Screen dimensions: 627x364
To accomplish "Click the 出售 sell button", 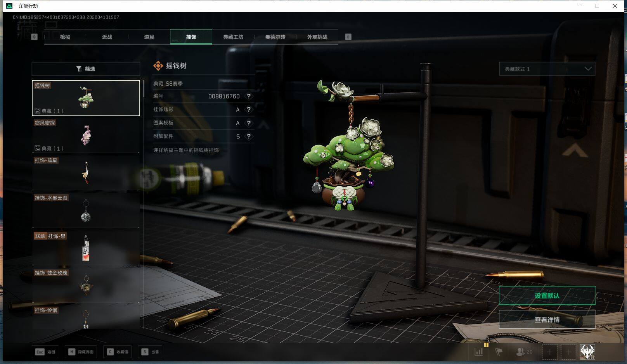I will pyautogui.click(x=150, y=352).
